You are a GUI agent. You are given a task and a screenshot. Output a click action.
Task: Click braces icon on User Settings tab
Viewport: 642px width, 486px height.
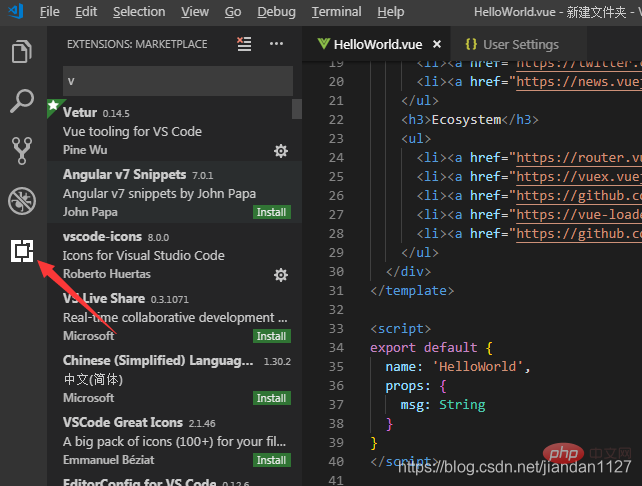471,44
